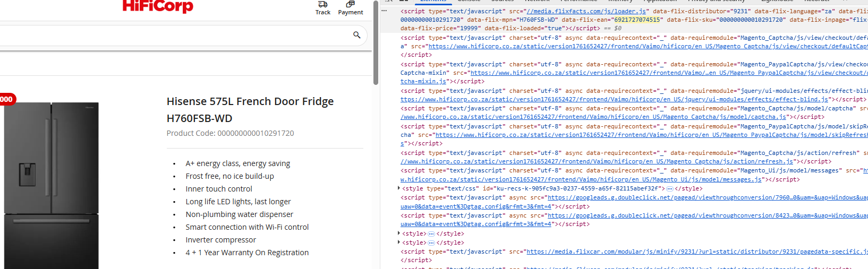This screenshot has height=269, width=868.
Task: Open the Payment card icon
Action: 350,4
